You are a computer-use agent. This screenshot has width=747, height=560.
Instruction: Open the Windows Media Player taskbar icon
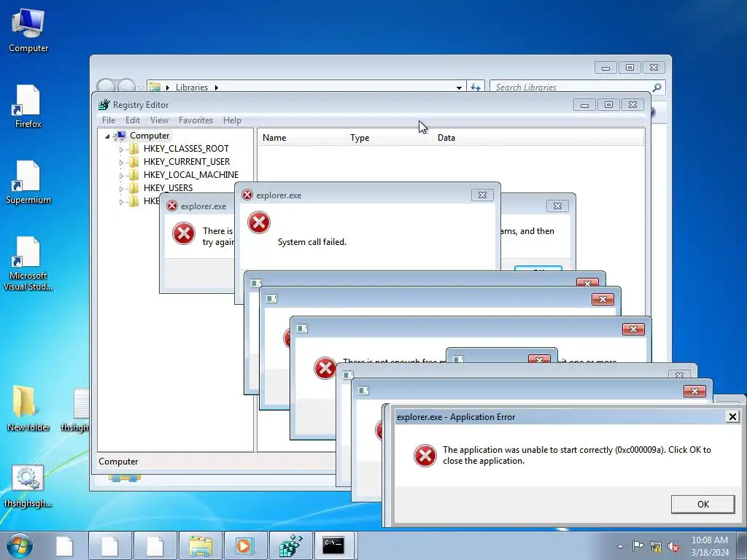pyautogui.click(x=245, y=545)
